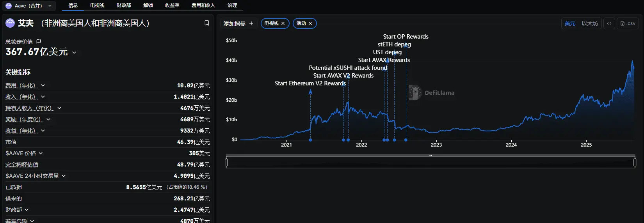Expand the 财政部 metrics row

coord(27,210)
